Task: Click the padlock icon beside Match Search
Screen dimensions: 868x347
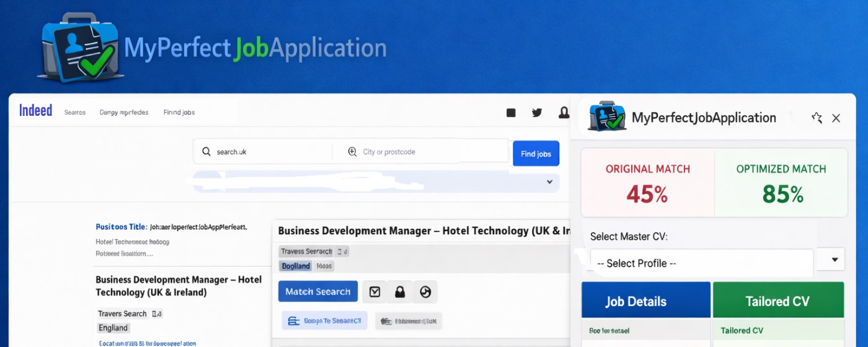Action: pyautogui.click(x=400, y=292)
